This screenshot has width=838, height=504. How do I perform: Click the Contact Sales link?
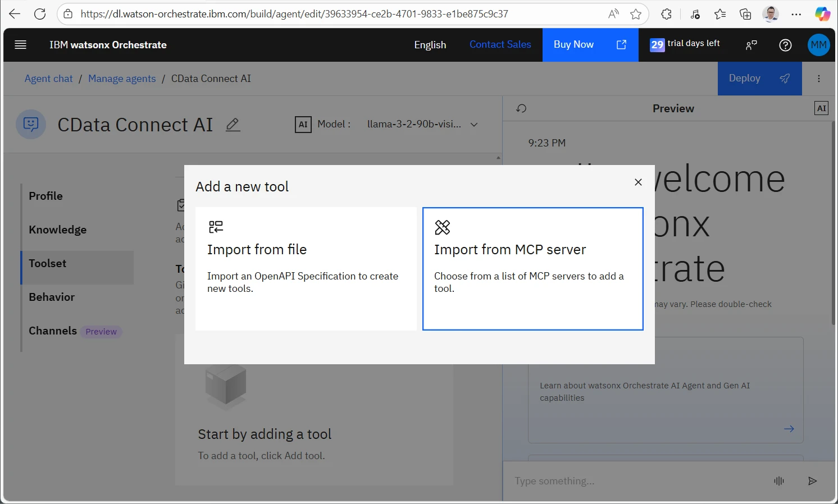(500, 44)
